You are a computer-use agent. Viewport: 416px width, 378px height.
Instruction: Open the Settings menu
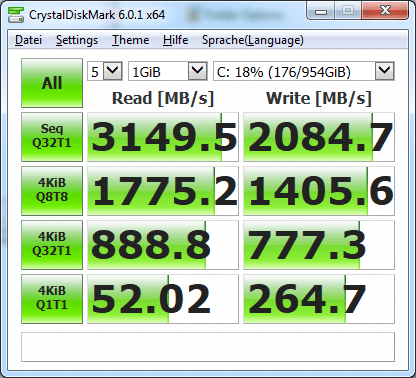[77, 40]
